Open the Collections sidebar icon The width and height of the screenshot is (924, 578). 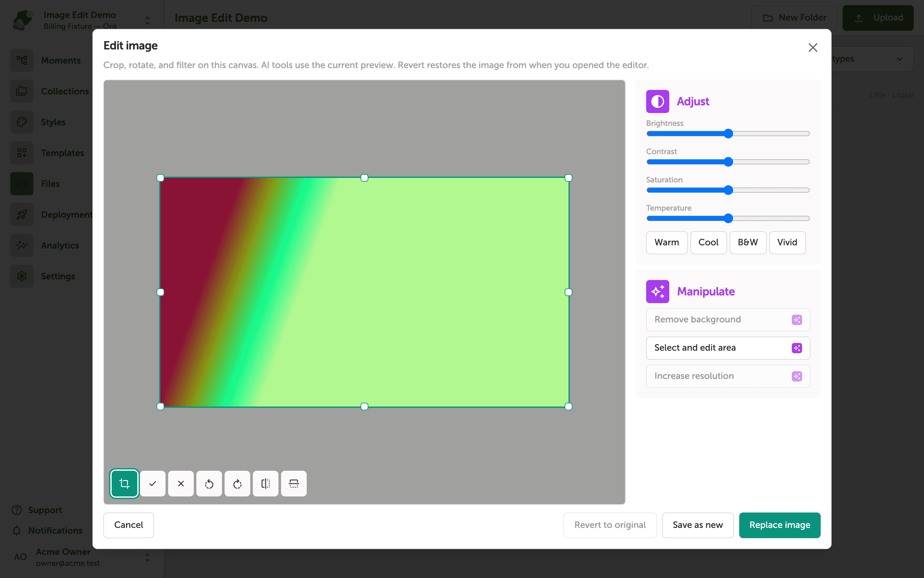[22, 91]
